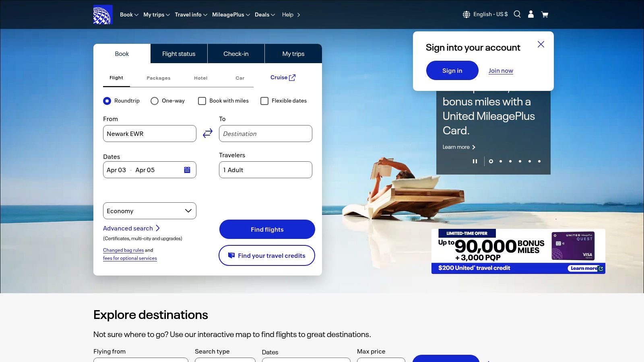The height and width of the screenshot is (362, 644).
Task: Switch to the Check-in tab
Action: click(x=235, y=53)
